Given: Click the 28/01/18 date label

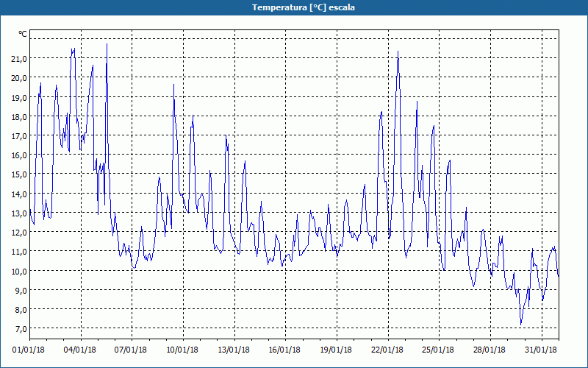Looking at the screenshot, I should [490, 350].
